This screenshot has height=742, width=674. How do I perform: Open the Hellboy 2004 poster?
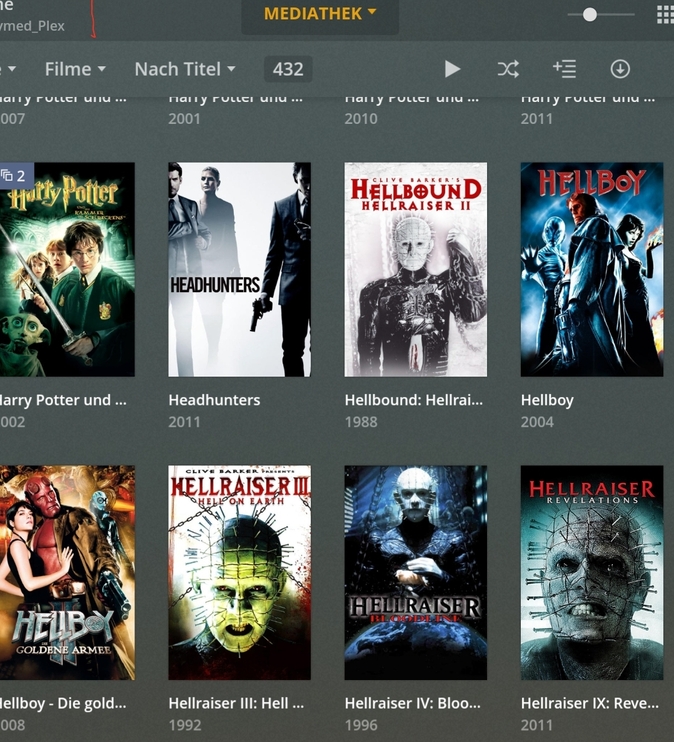coord(592,270)
